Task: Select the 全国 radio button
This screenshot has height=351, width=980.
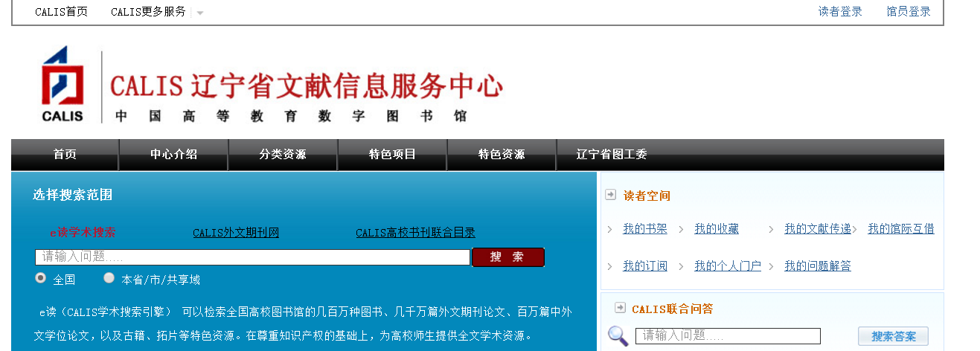Action: pyautogui.click(x=41, y=278)
